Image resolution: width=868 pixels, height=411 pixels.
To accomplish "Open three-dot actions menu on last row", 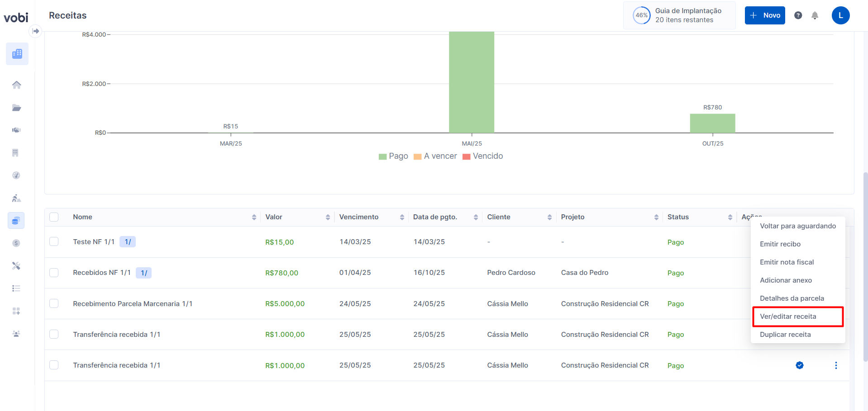I will tap(835, 365).
